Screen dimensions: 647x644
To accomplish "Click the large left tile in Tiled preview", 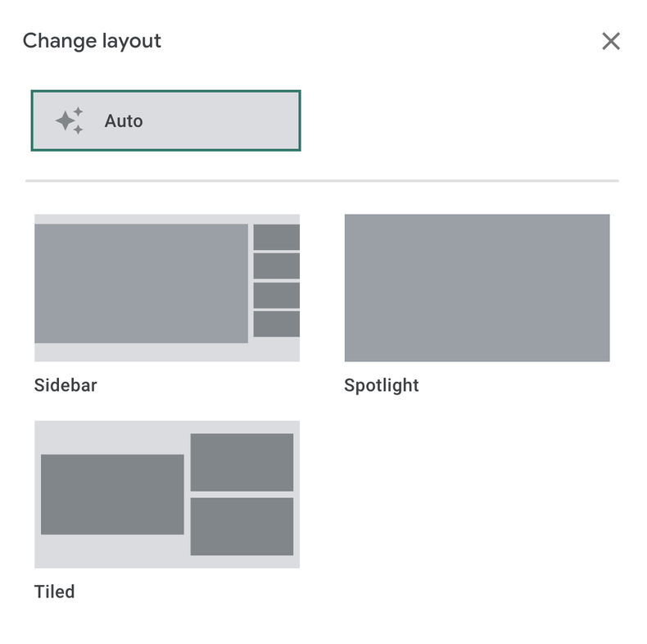I will coord(112,494).
